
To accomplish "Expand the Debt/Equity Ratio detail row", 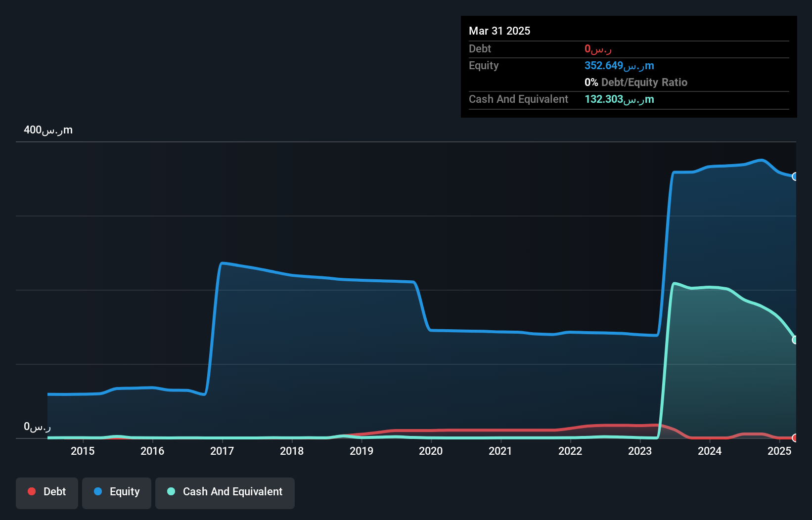I will tap(635, 82).
